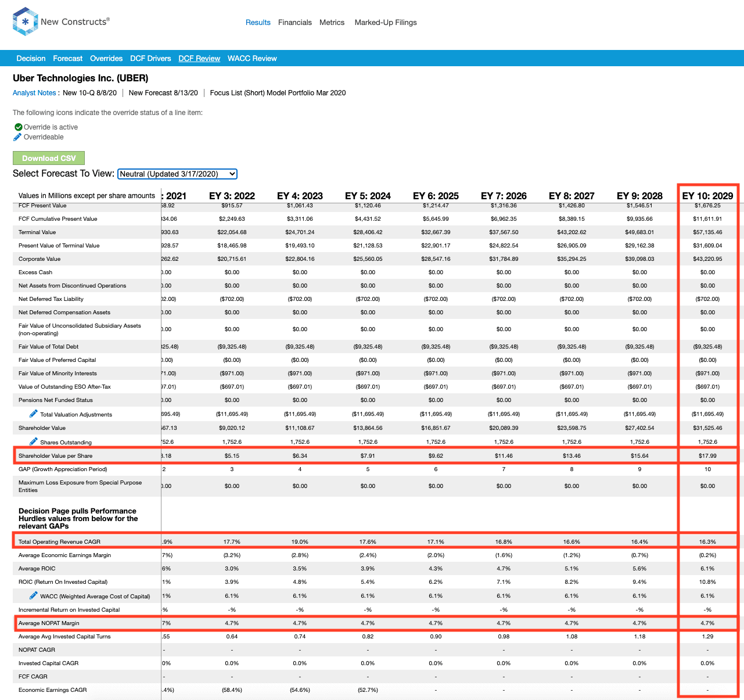This screenshot has width=744, height=700.
Task: Click the Terminal Value row label
Action: tap(37, 232)
